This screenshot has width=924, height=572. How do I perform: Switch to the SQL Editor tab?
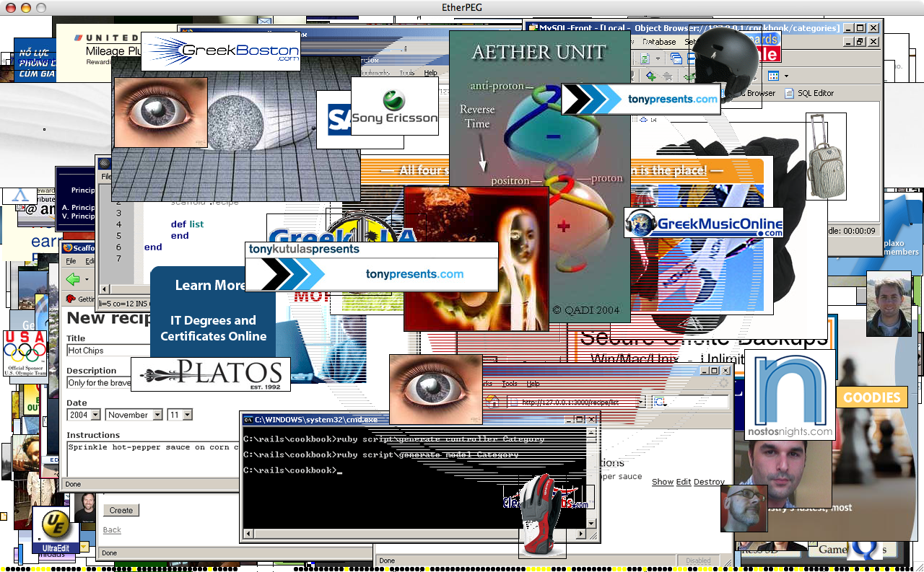pyautogui.click(x=809, y=93)
